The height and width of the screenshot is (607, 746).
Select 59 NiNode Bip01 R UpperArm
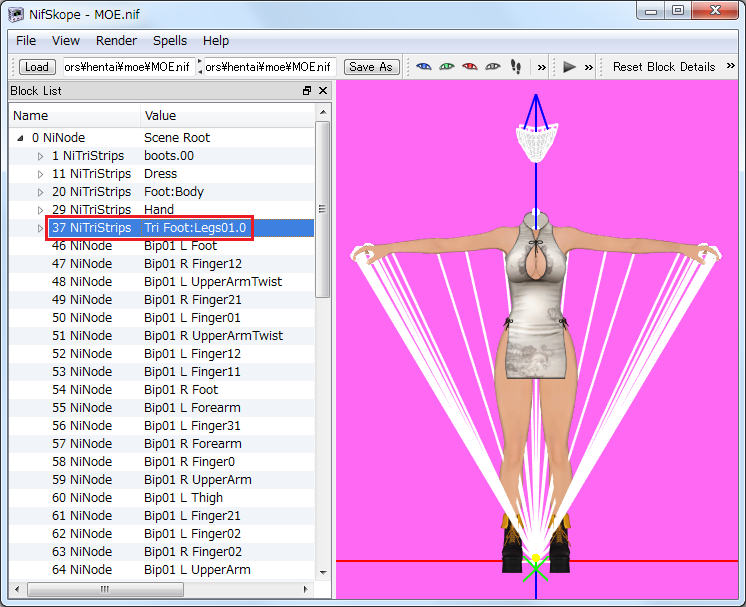click(161, 480)
